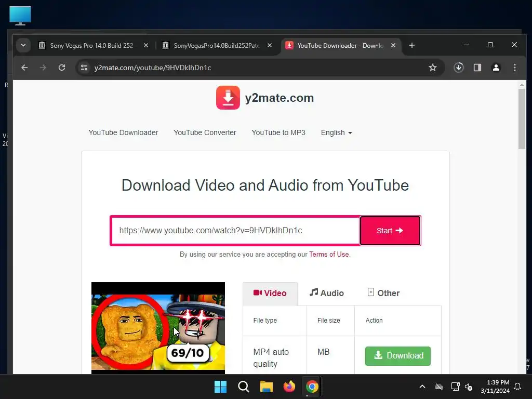
Task: Open Windows taskbar search
Action: 243,387
